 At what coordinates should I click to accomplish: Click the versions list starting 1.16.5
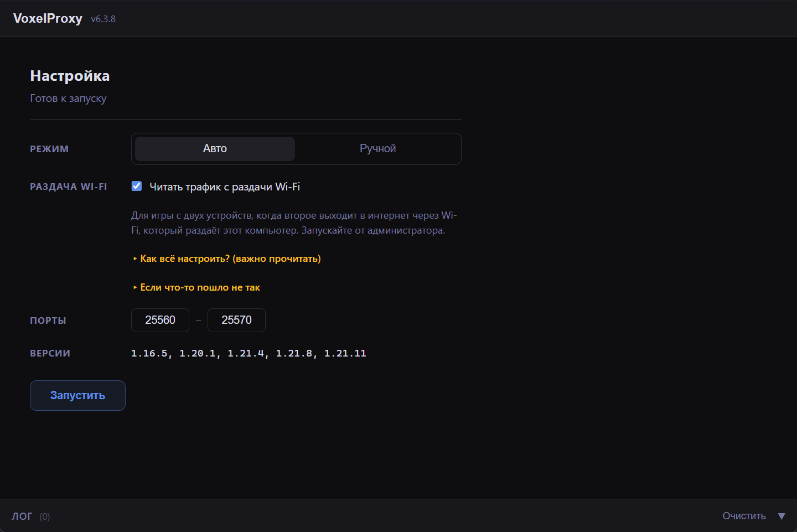click(249, 353)
